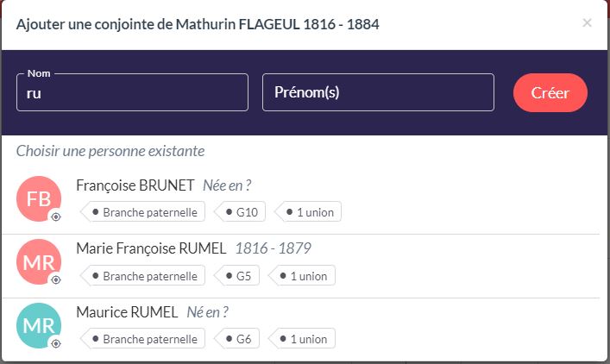This screenshot has width=610, height=364.
Task: Click the Créer button
Action: tap(550, 92)
